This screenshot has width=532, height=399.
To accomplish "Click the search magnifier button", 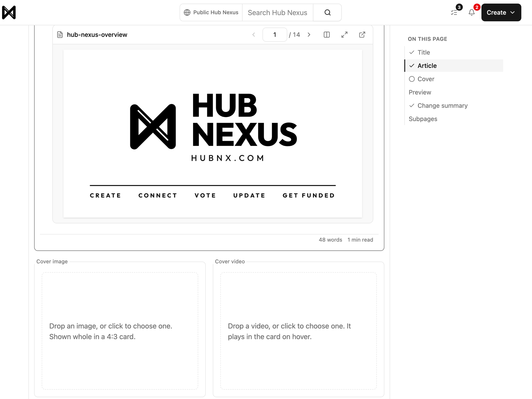I will 327,12.
